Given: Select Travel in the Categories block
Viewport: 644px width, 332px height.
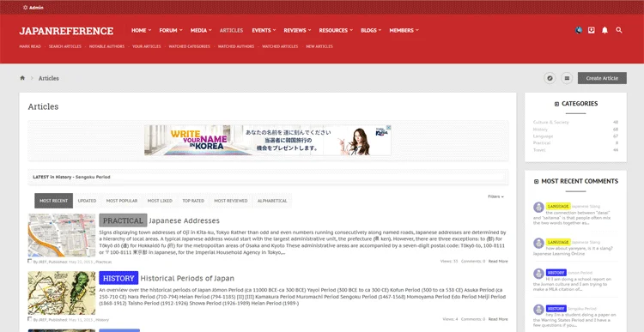Looking at the screenshot, I should (x=539, y=150).
